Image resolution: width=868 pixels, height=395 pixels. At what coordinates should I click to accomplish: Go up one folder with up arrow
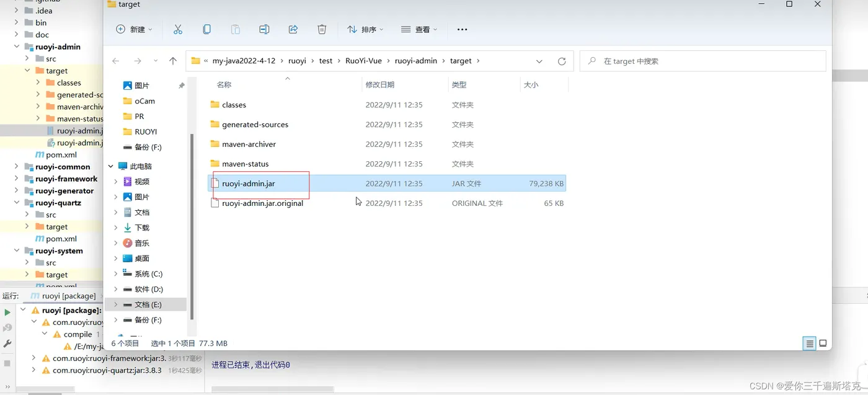point(173,61)
